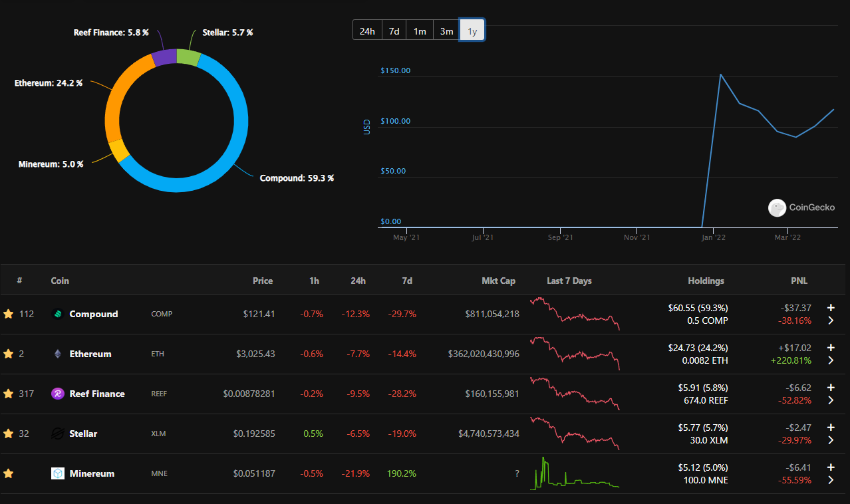850x504 pixels.
Task: Add a transaction with Minereum plus icon
Action: pyautogui.click(x=831, y=467)
